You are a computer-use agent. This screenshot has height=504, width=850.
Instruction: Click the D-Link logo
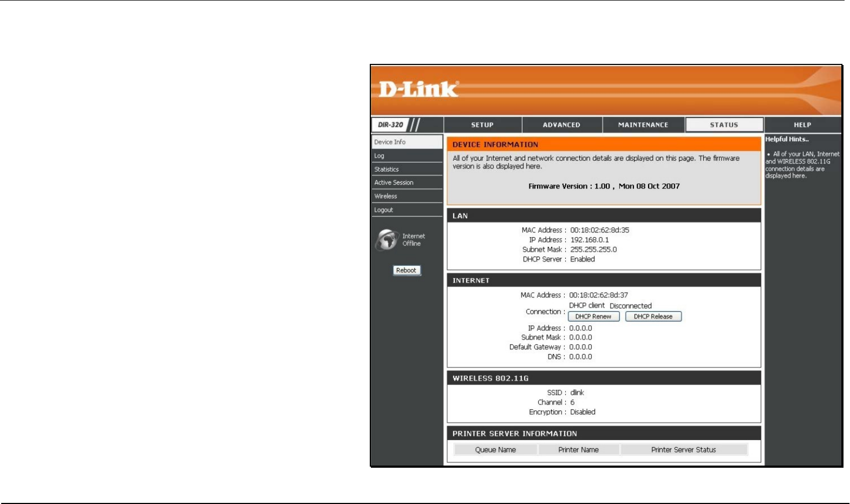click(419, 89)
